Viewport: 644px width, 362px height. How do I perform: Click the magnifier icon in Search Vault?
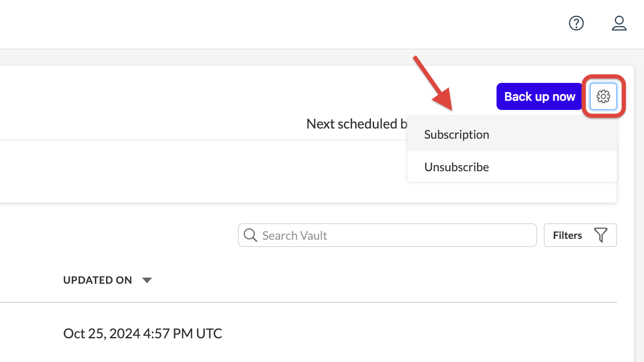(x=250, y=235)
